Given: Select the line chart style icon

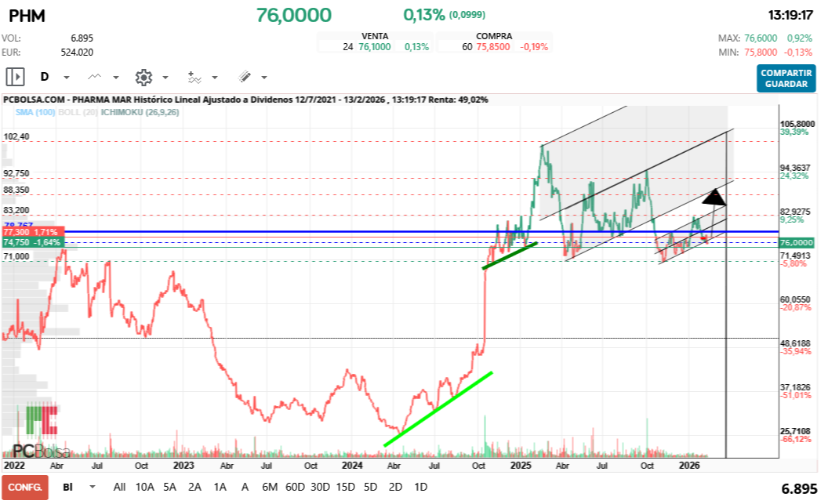Looking at the screenshot, I should point(94,77).
